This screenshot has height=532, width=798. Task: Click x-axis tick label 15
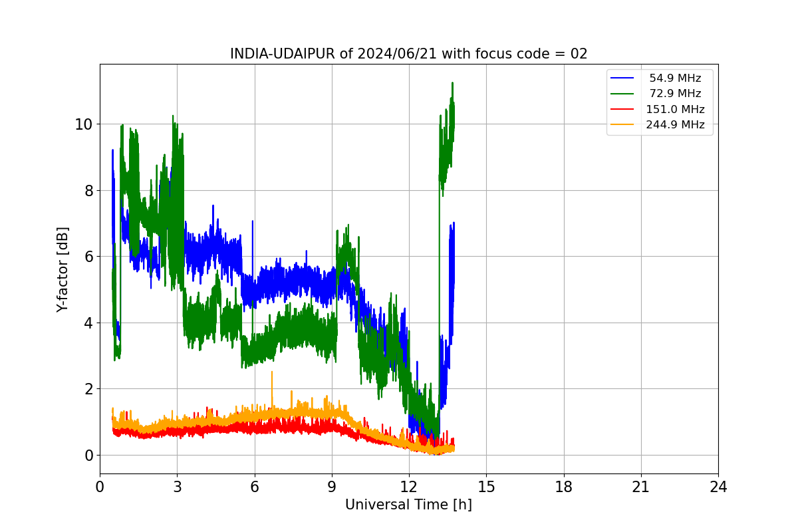click(x=486, y=487)
